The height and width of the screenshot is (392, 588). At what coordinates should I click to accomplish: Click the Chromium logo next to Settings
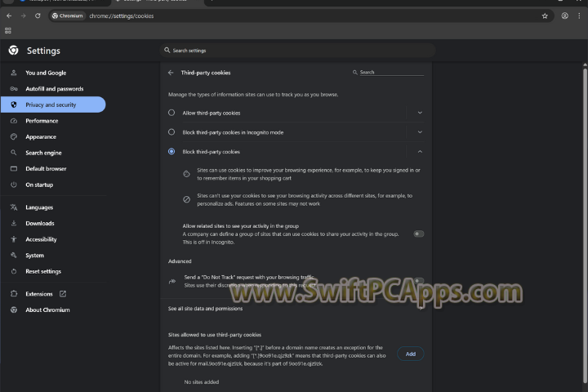pos(14,51)
